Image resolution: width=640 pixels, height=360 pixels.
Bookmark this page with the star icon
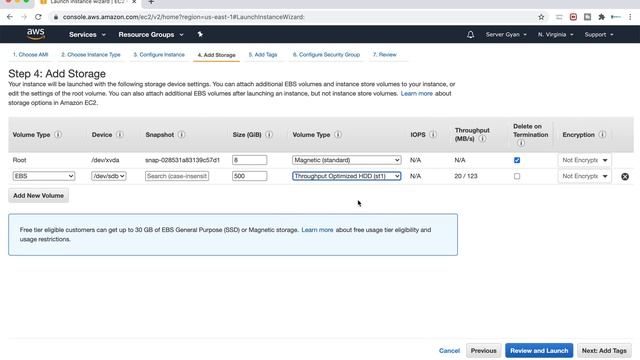point(541,17)
